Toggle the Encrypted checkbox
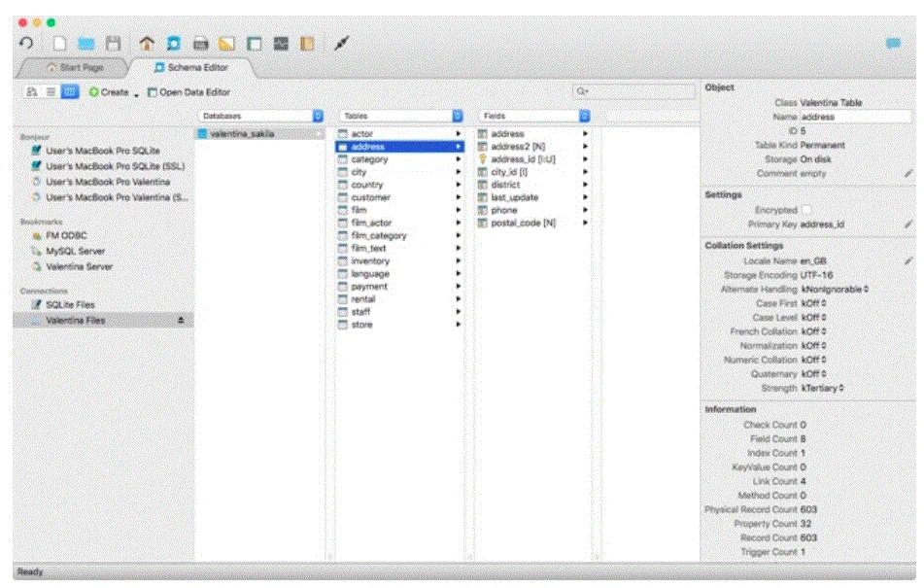This screenshot has width=924, height=588. click(806, 210)
